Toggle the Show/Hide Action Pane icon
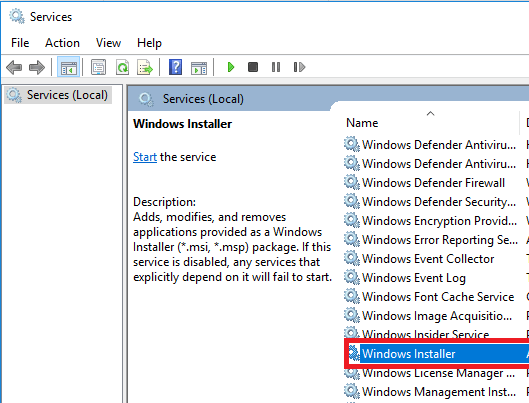 pyautogui.click(x=199, y=67)
